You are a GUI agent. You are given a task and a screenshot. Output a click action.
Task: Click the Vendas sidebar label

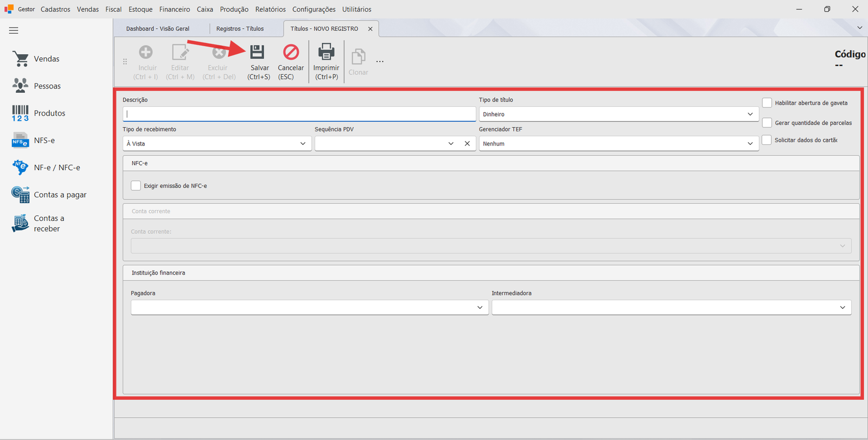47,59
